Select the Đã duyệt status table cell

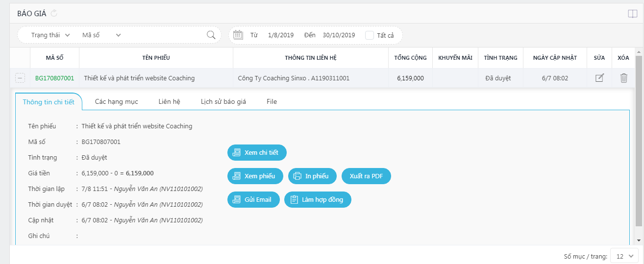click(500, 78)
